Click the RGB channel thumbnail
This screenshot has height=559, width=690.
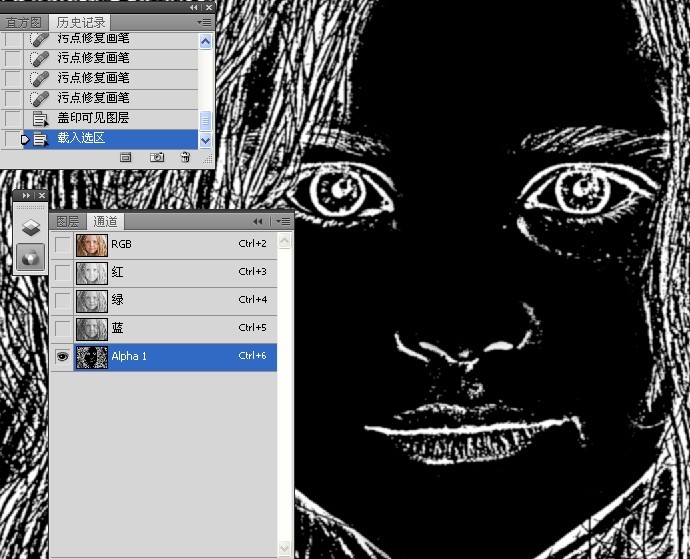92,245
